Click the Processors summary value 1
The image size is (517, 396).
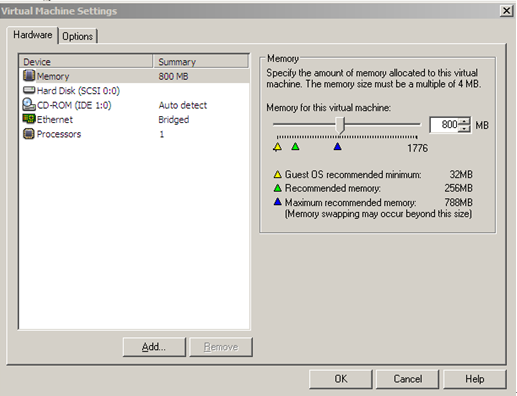click(x=162, y=134)
